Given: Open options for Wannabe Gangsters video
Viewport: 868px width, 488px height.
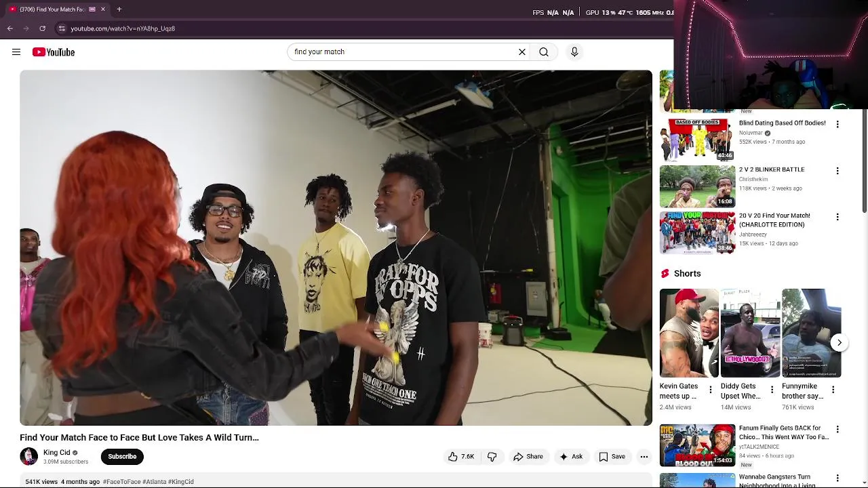Looking at the screenshot, I should click(x=837, y=478).
